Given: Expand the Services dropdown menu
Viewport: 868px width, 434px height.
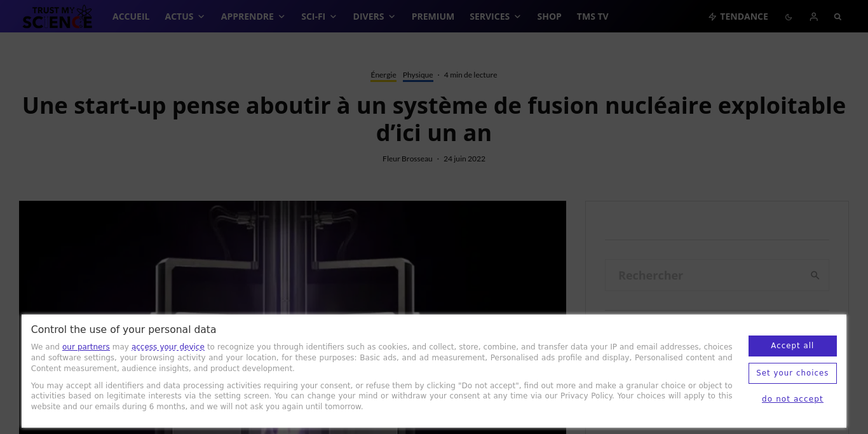Looking at the screenshot, I should (x=496, y=17).
